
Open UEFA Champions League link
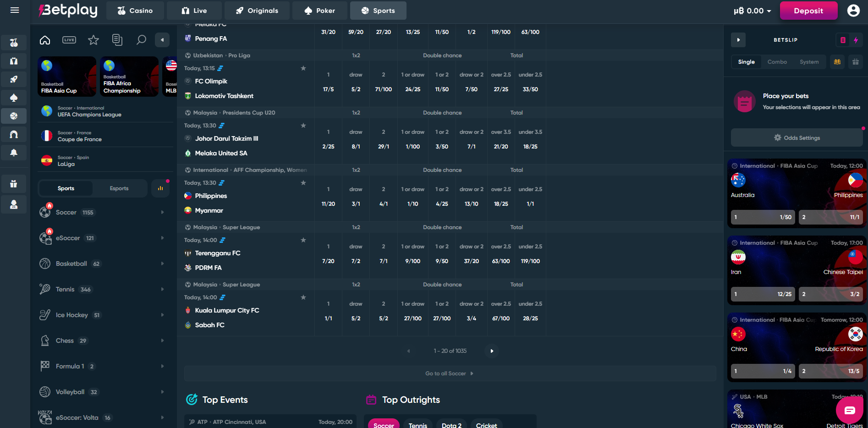coord(105,111)
